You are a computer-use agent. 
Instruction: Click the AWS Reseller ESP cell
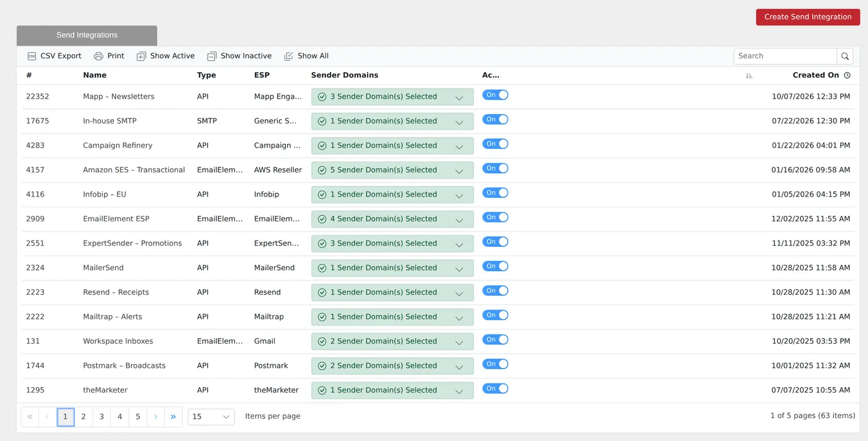(x=278, y=170)
